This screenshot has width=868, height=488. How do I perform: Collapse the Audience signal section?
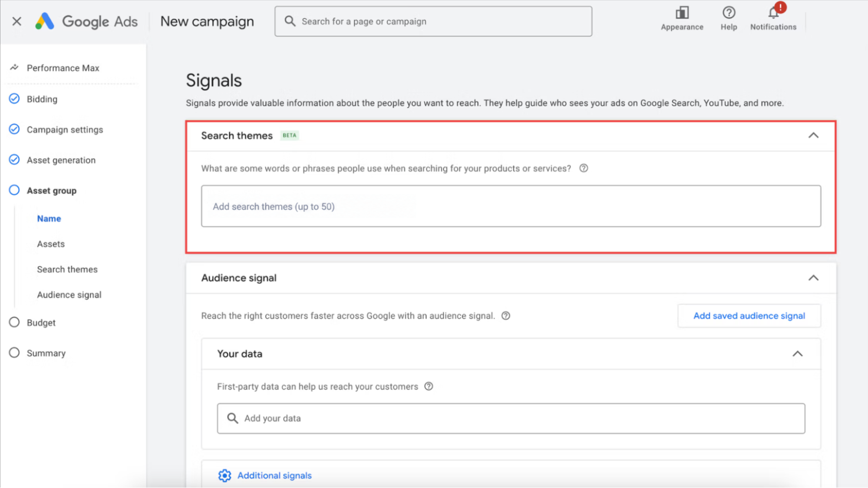pyautogui.click(x=813, y=278)
